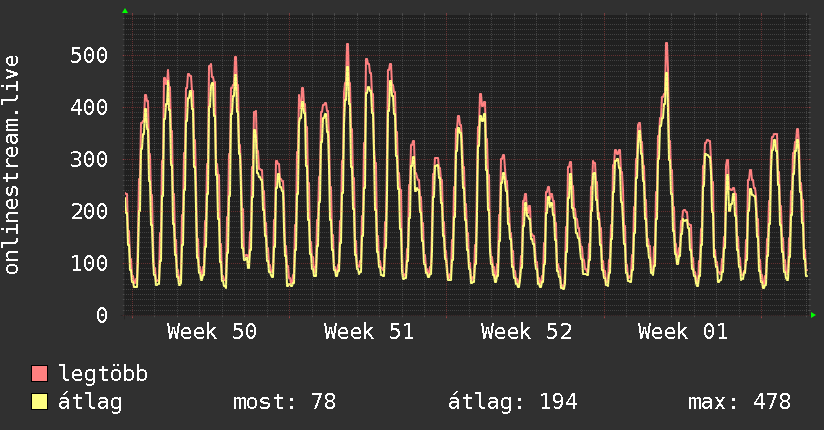Image resolution: width=824 pixels, height=430 pixels.
Task: Click the 500 y-axis value
Action: click(x=89, y=55)
